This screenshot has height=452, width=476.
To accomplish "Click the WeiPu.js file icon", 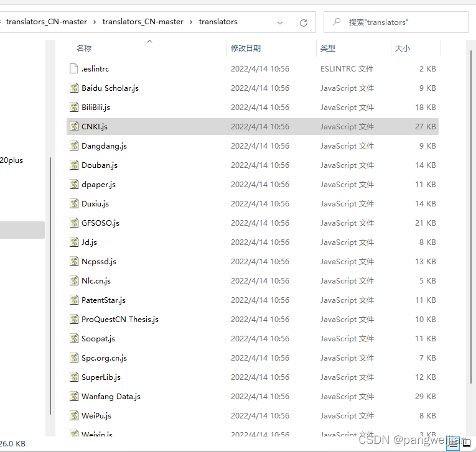I will click(74, 415).
